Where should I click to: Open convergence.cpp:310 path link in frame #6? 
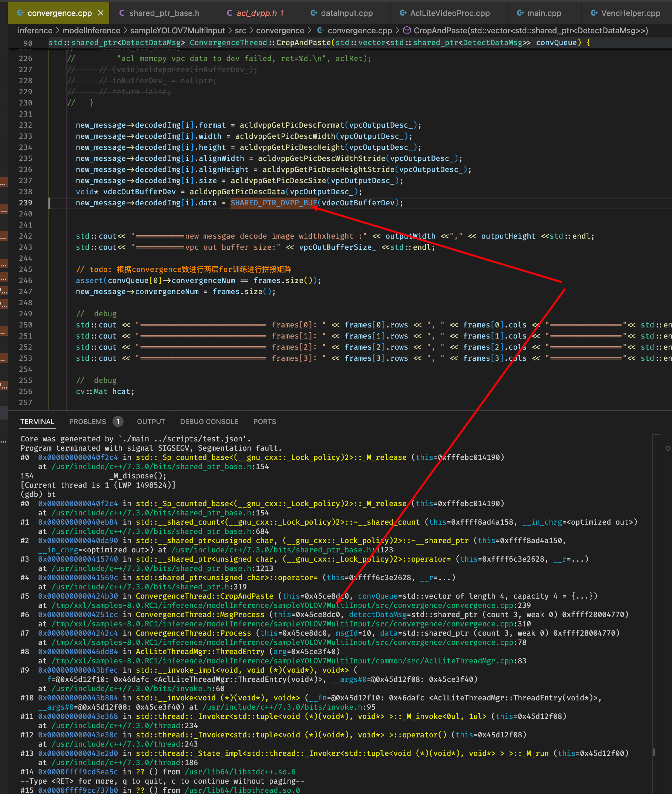point(291,624)
